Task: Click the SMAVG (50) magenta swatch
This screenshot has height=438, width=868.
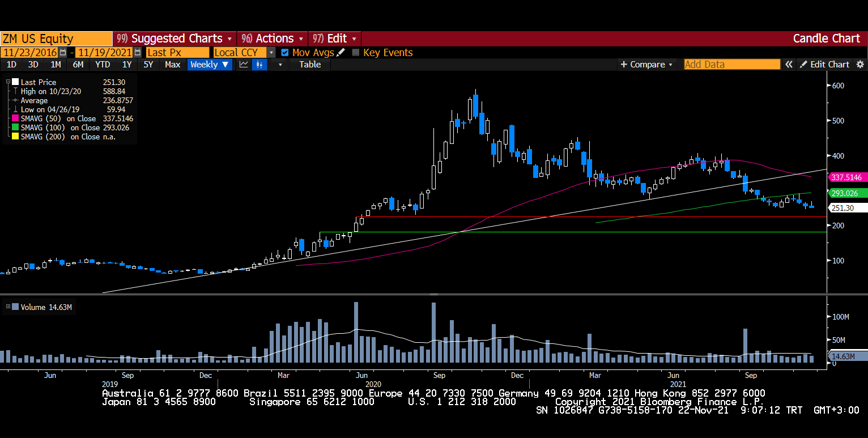Action: 15,118
